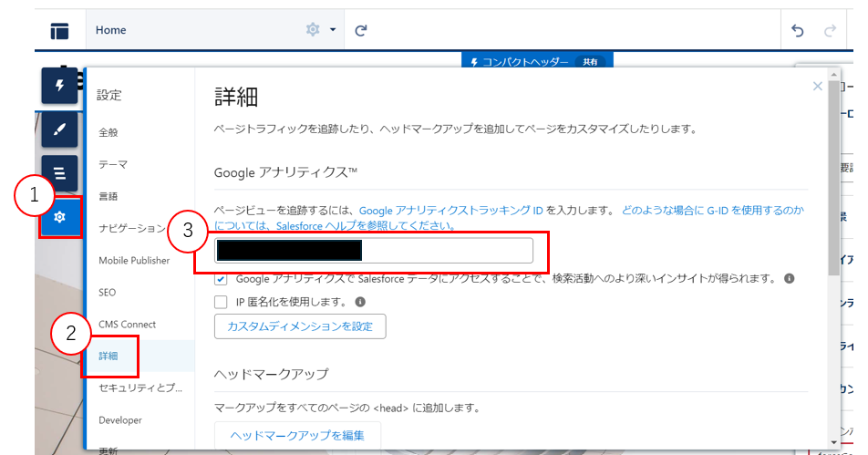Click カスタムディメンションを設定 button
The width and height of the screenshot is (868, 455).
click(300, 326)
